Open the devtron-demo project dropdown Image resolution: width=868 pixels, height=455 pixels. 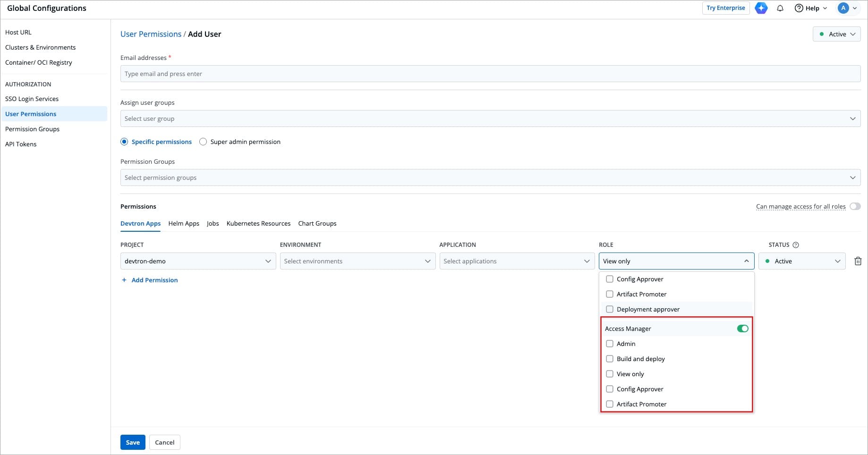[198, 261]
